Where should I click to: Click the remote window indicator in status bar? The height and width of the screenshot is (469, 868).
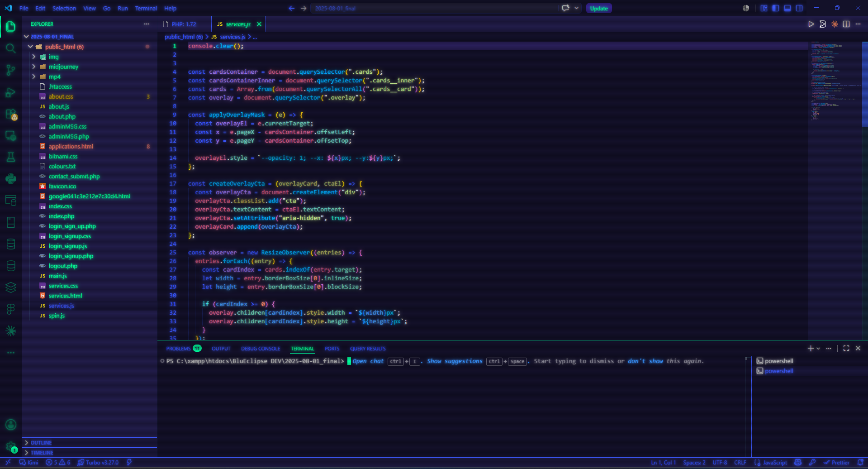click(8, 462)
